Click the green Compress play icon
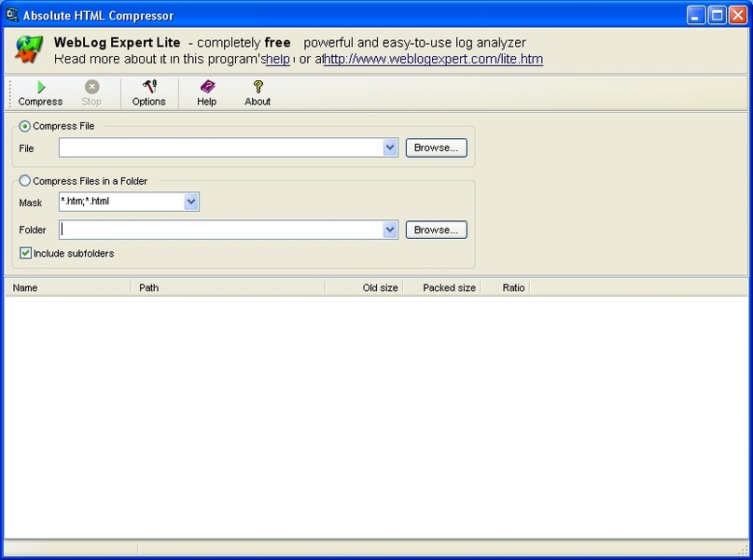Image resolution: width=753 pixels, height=560 pixels. coord(41,87)
